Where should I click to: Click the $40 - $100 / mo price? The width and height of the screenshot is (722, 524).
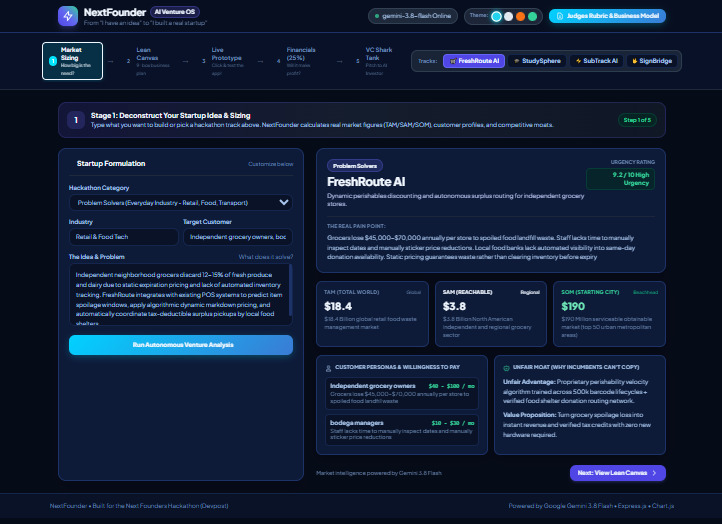pyautogui.click(x=451, y=386)
